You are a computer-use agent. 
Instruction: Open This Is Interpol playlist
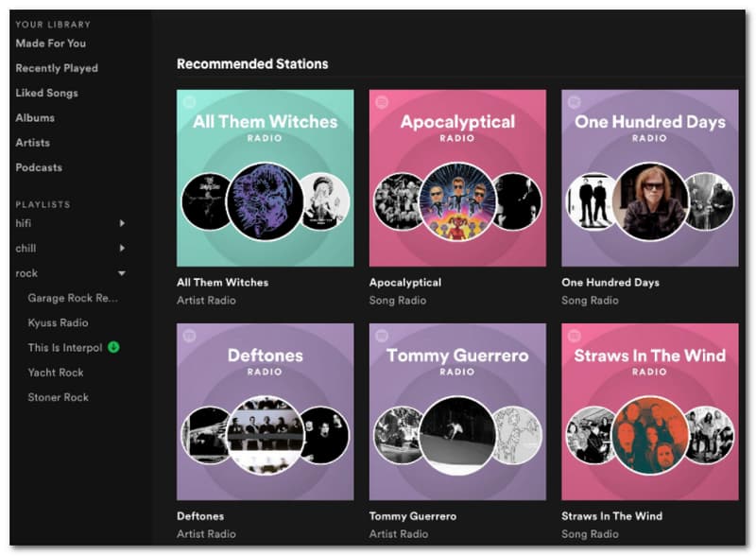(x=65, y=348)
